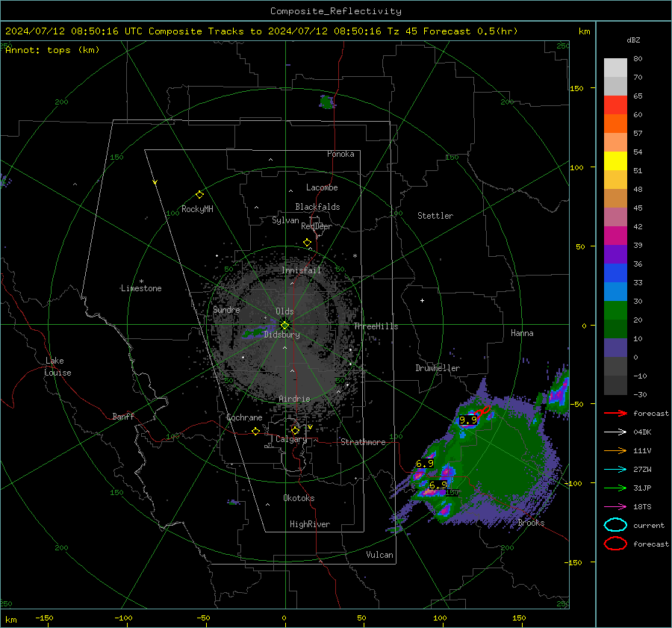Viewport: 672px width, 628px height.
Task: Pick the bright yellow 51-54 dBZ swatch
Action: pos(615,161)
